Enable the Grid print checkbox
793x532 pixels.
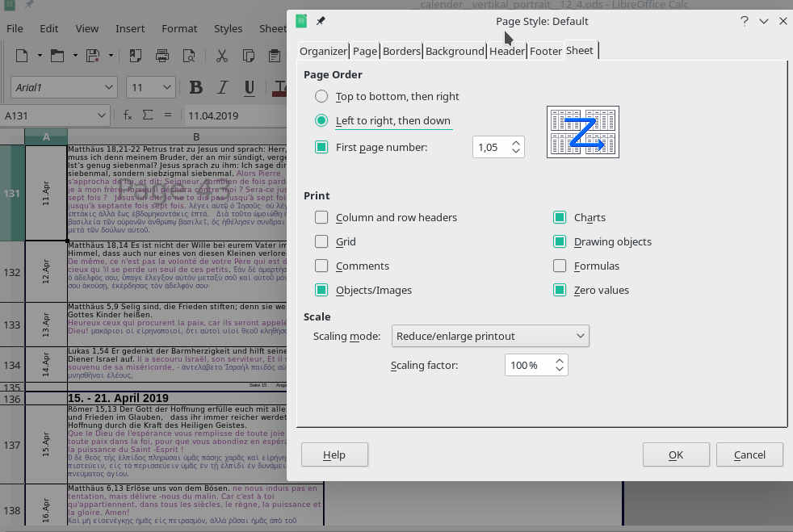(321, 241)
